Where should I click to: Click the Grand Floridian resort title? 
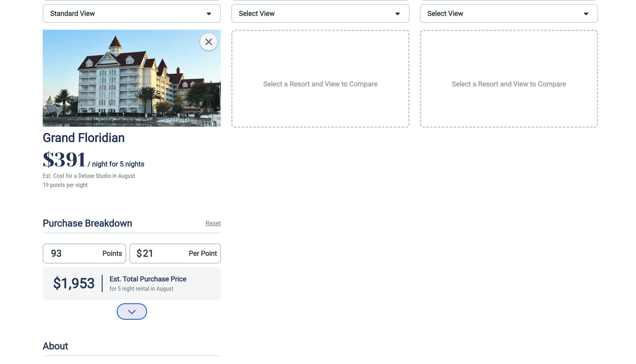pyautogui.click(x=84, y=138)
